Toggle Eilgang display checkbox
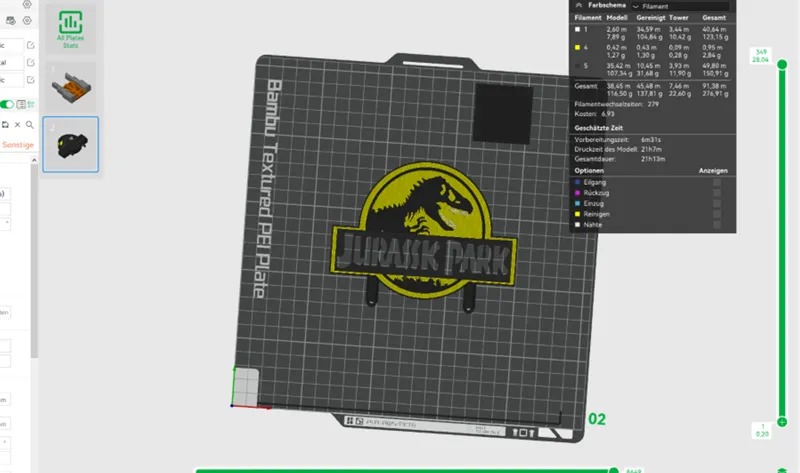Viewport: 800px width, 473px height. 717,182
